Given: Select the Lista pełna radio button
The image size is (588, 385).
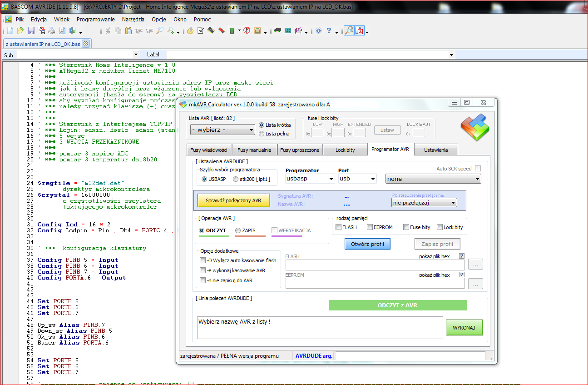Looking at the screenshot, I should [262, 134].
